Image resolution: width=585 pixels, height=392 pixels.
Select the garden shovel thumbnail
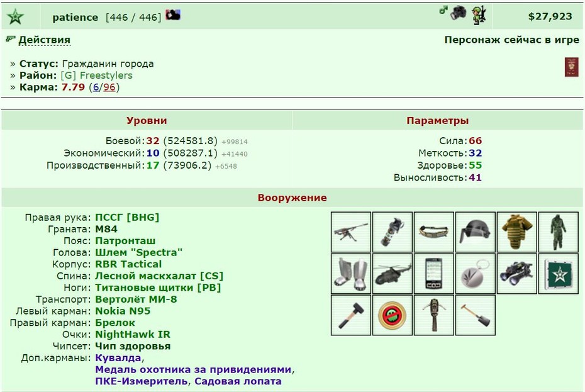pos(475,315)
